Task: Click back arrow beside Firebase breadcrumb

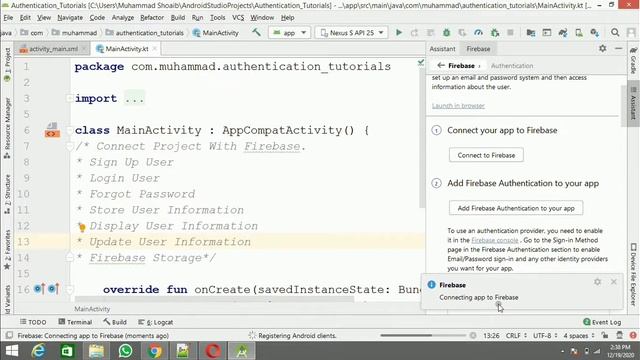Action: (x=441, y=65)
